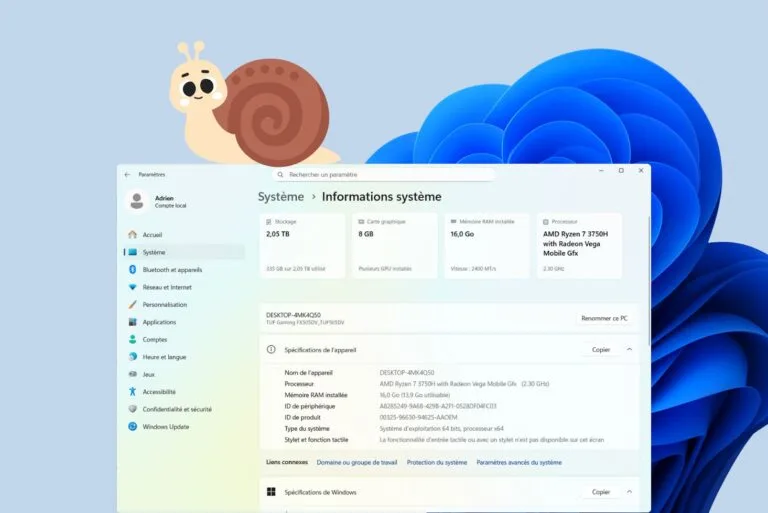
Task: Click the back arrow in Paramètres
Action: tap(127, 174)
